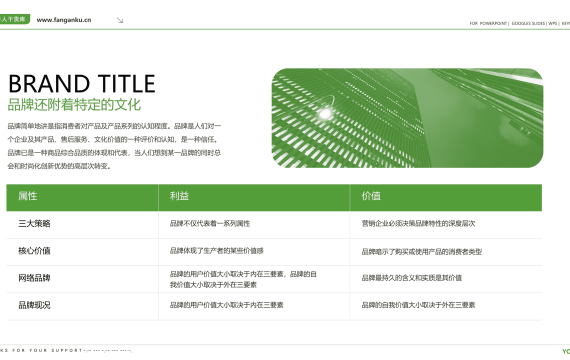
Task: Select the '品牌现况' row label
Action: pyautogui.click(x=34, y=305)
